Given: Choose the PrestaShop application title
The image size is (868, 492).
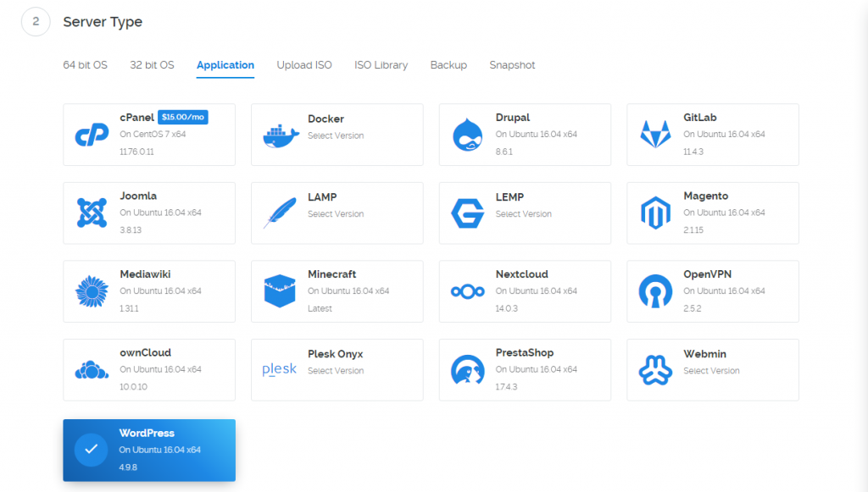Looking at the screenshot, I should [524, 352].
